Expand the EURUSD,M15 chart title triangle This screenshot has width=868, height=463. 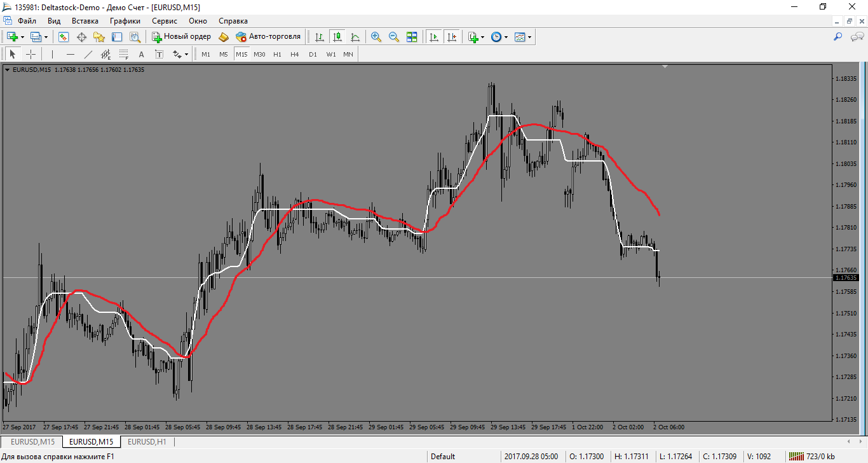(x=7, y=70)
